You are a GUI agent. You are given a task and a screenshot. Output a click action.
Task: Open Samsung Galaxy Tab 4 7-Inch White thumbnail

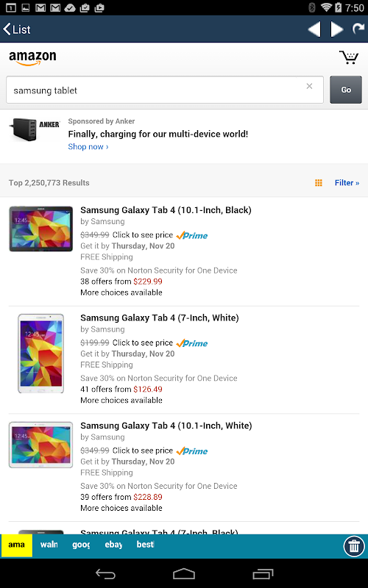(x=40, y=354)
